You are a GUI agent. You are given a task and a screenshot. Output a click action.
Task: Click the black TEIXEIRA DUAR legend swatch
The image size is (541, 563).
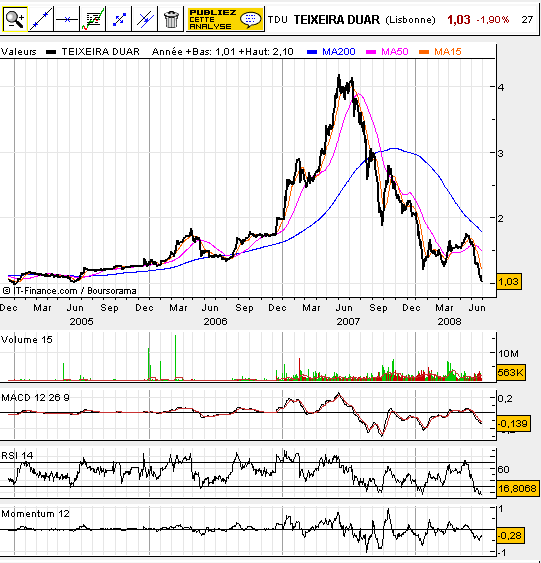[x=51, y=52]
